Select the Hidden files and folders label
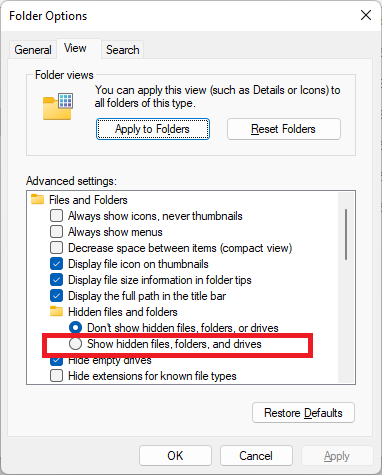Image resolution: width=382 pixels, height=475 pixels. (x=123, y=312)
